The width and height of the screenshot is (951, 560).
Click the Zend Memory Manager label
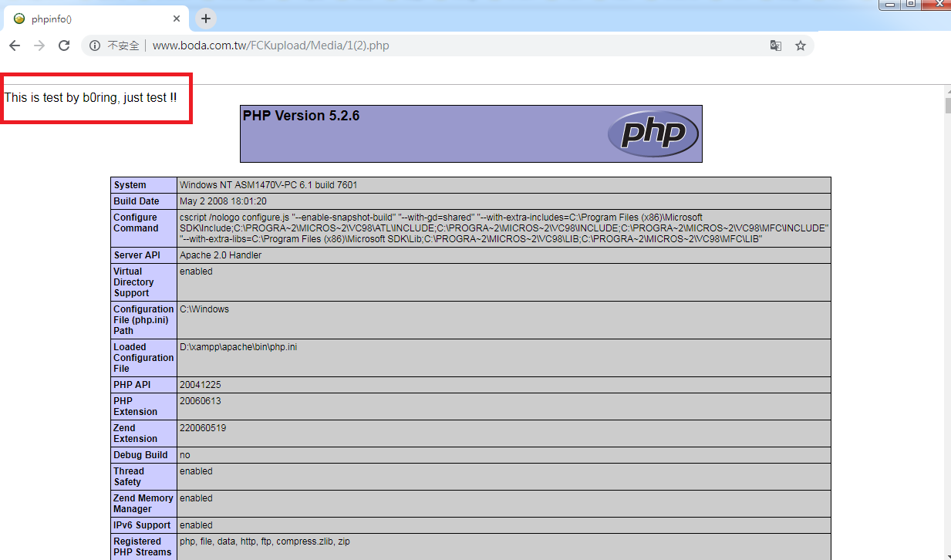(143, 504)
